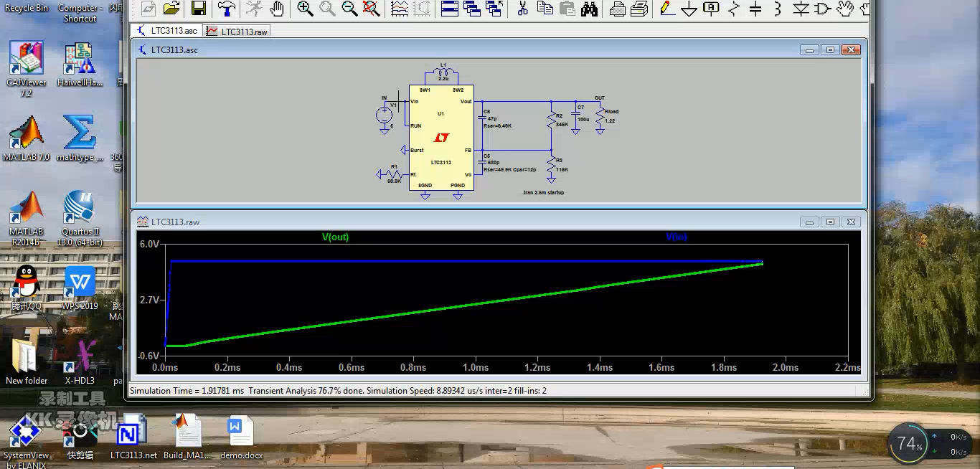Viewport: 980px width, 469px height.
Task: Maximize the LTC3113.asc schematic subwindow
Action: (x=830, y=50)
